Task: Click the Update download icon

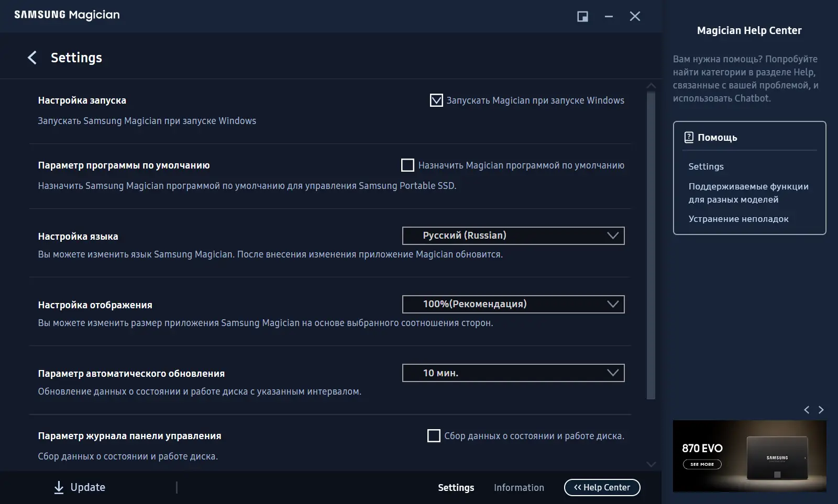Action: pyautogui.click(x=59, y=488)
